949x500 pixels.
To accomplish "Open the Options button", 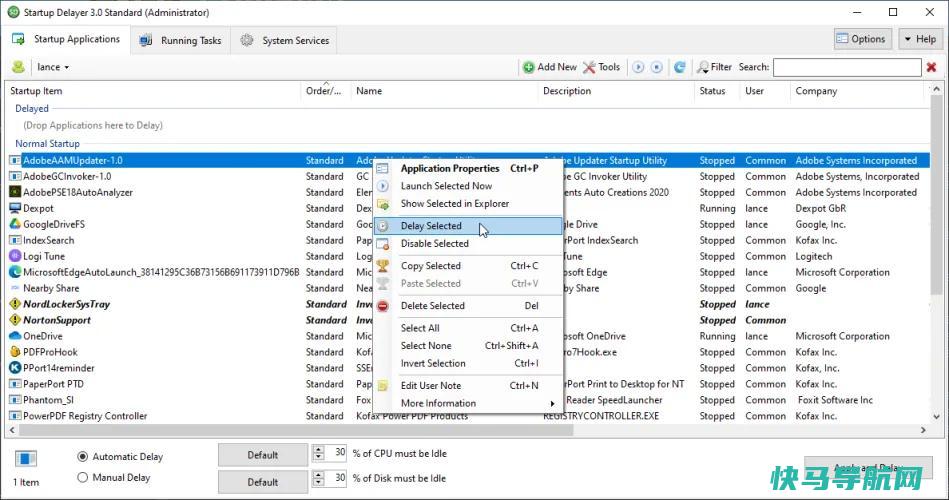I will point(861,39).
